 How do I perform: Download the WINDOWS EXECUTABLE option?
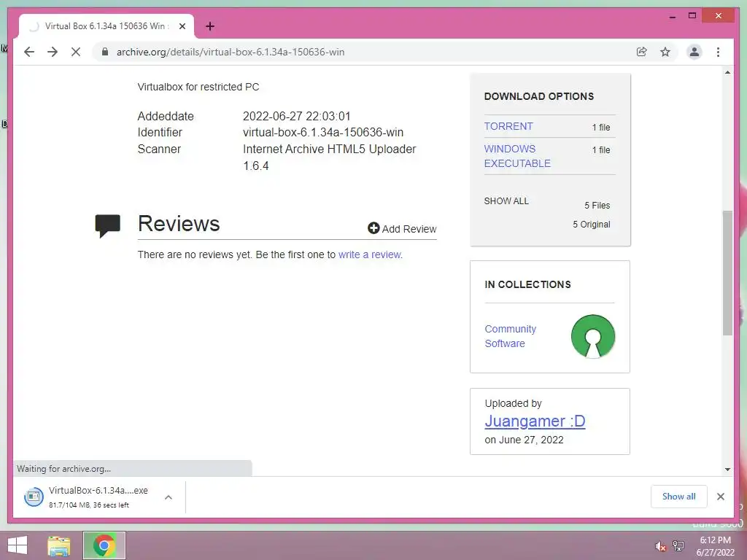(x=517, y=156)
